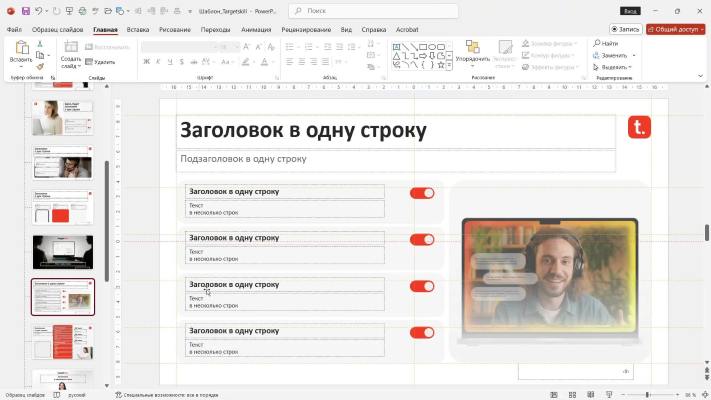This screenshot has width=711, height=400.
Task: Create a new slide with Создать слайд
Action: click(71, 54)
